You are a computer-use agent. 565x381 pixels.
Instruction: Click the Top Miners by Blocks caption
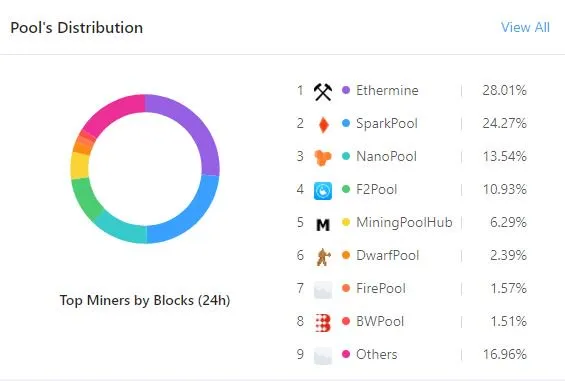tap(145, 300)
